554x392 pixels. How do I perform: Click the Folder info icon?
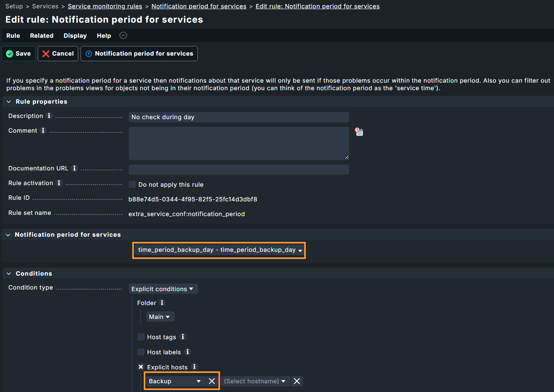162,302
